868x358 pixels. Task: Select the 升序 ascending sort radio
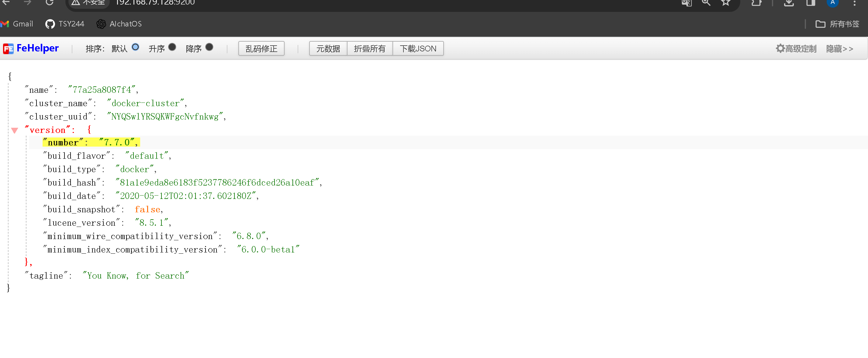coord(172,47)
